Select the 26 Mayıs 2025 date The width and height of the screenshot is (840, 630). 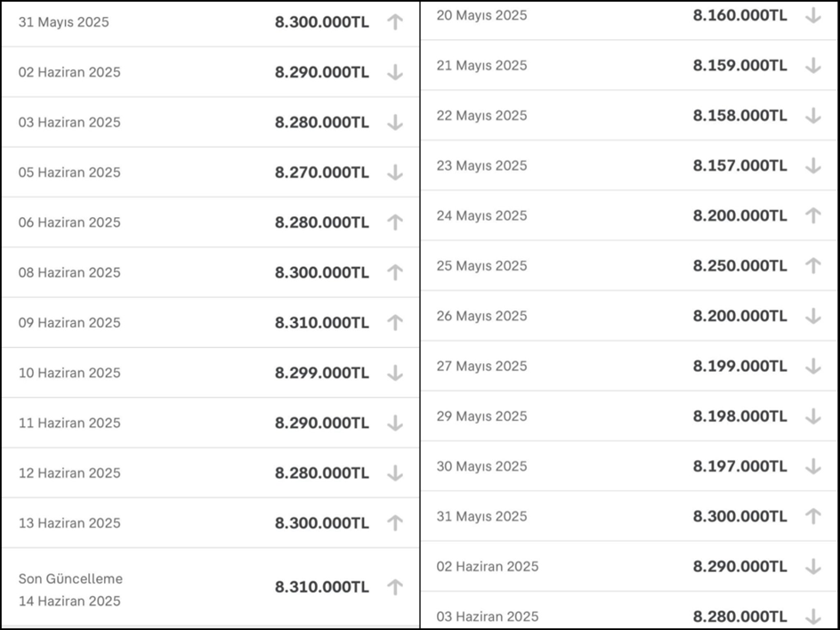coord(481,316)
